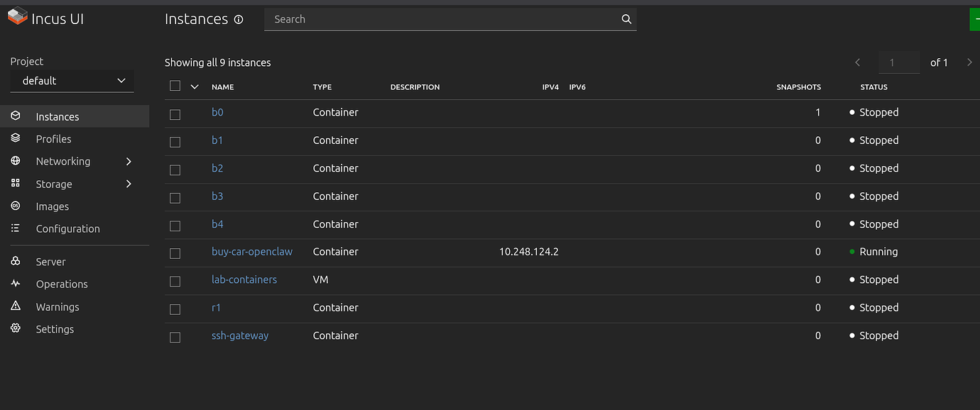Select the b4 instance checkbox
Screen dimensions: 980x410
click(x=175, y=226)
